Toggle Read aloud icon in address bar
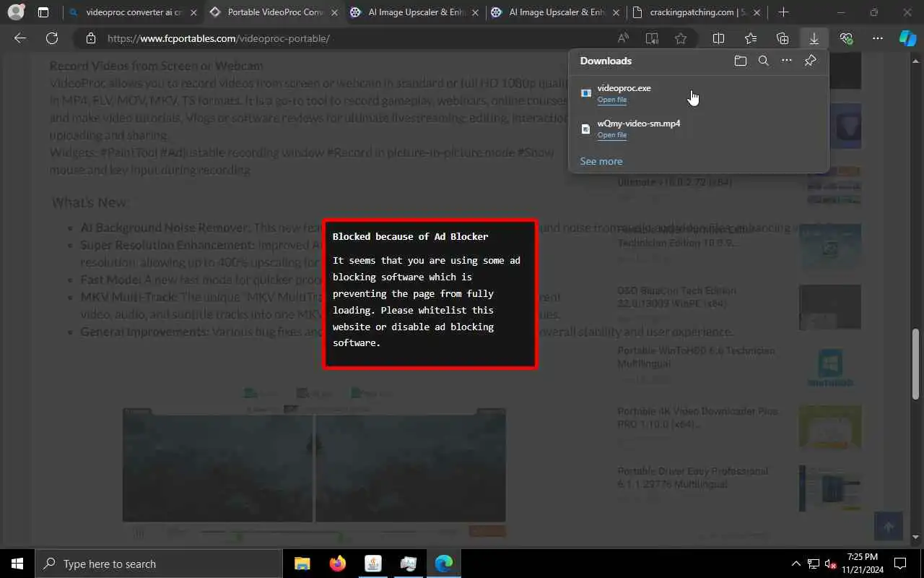The image size is (924, 578). (623, 38)
